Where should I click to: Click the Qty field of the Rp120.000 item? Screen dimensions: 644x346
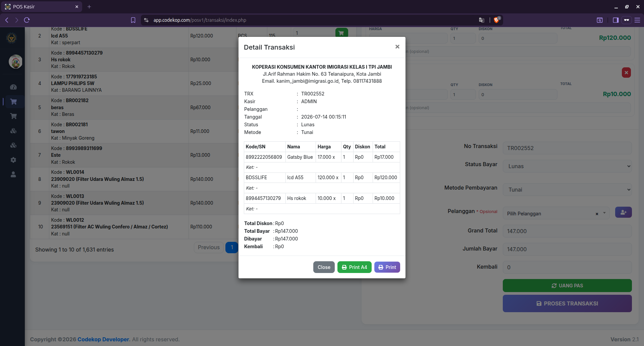(x=463, y=38)
